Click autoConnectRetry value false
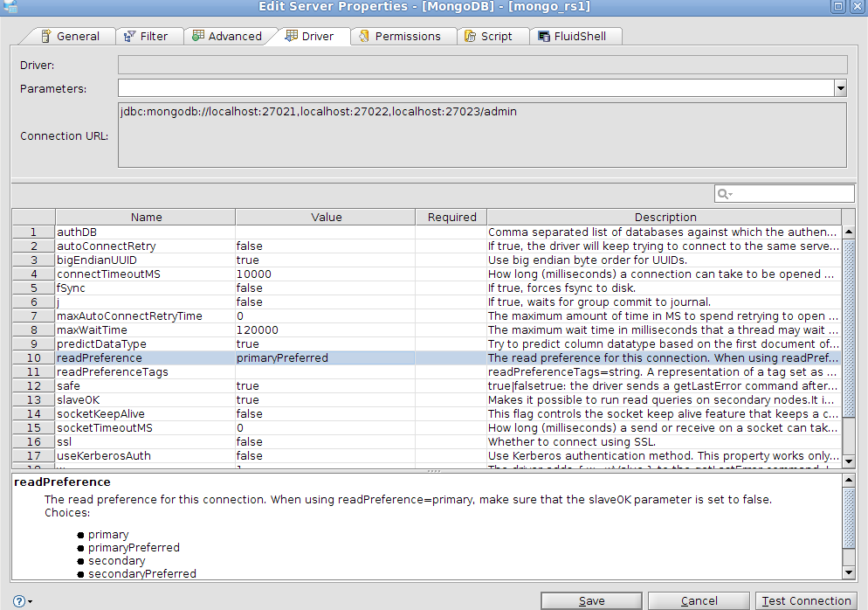Image resolution: width=868 pixels, height=610 pixels. pyautogui.click(x=249, y=246)
